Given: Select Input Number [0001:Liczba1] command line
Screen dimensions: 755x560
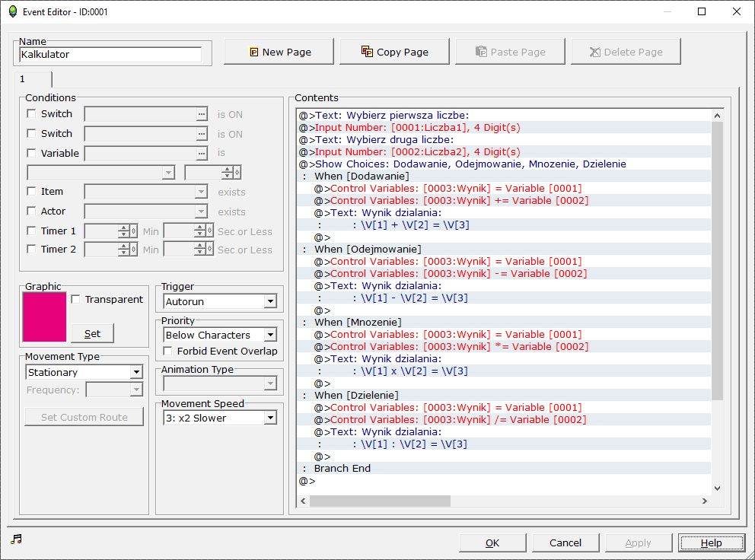Looking at the screenshot, I should coord(504,128).
